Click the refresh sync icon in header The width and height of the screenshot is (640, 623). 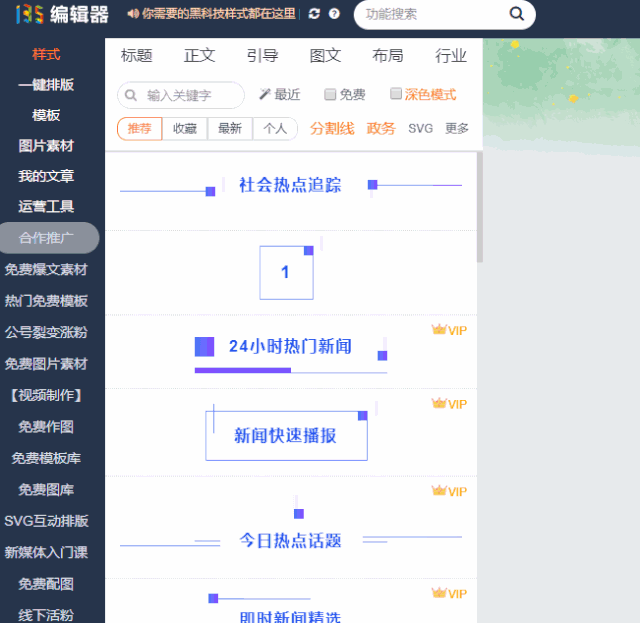314,14
